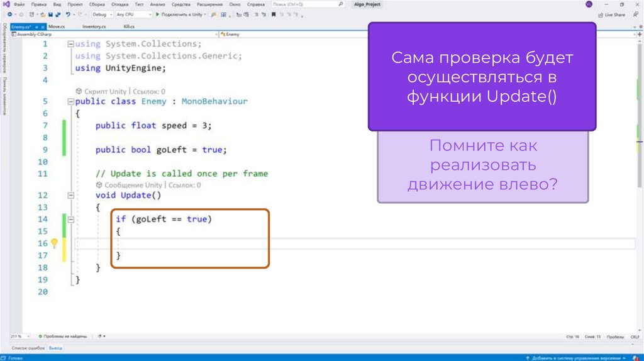Open the Правка menu
Image resolution: width=644 pixels, height=361 pixels.
[38, 4]
